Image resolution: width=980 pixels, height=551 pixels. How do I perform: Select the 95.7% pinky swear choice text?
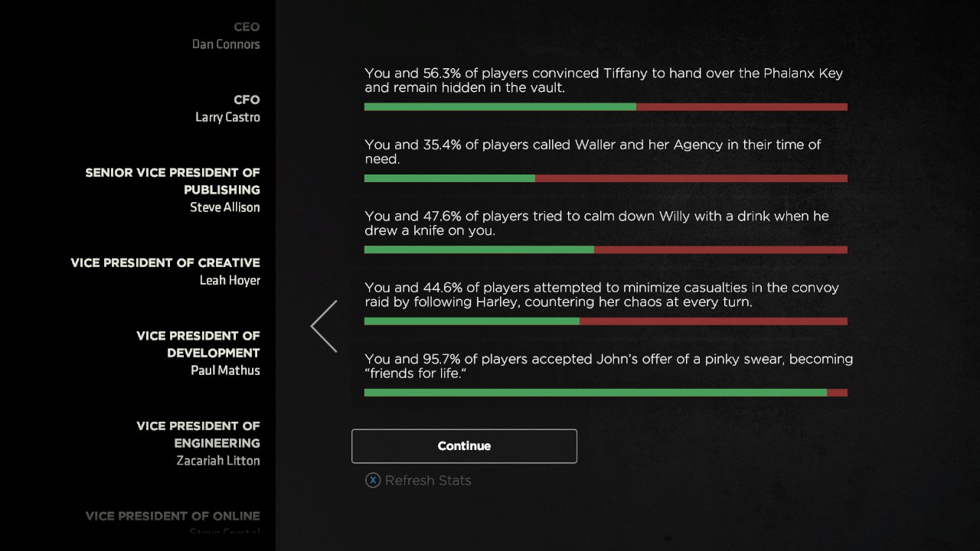point(609,366)
